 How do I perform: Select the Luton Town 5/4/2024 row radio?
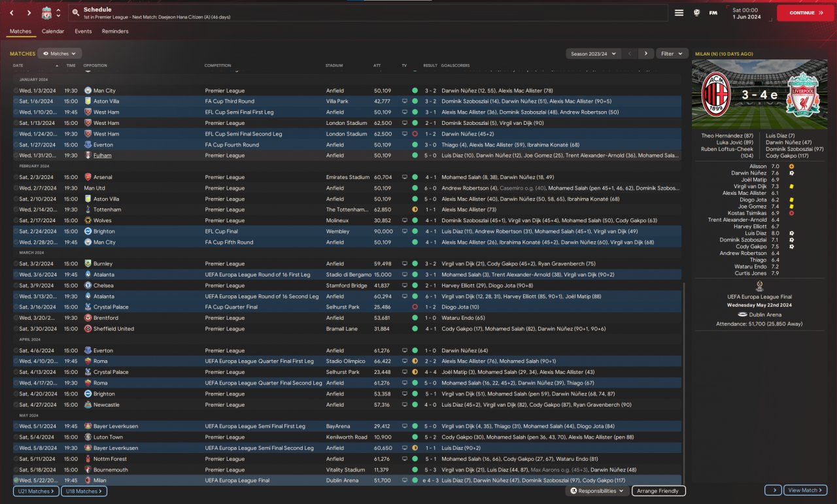[16, 437]
